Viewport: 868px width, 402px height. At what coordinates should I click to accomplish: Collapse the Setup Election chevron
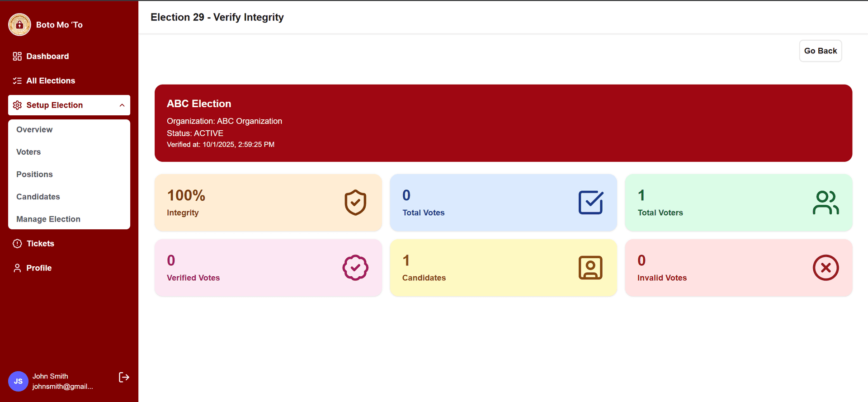click(122, 105)
